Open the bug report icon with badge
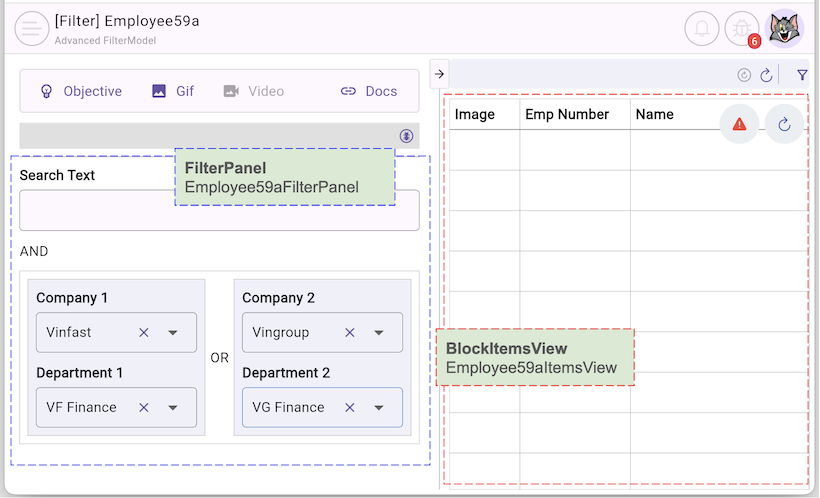This screenshot has width=820, height=498. [742, 29]
